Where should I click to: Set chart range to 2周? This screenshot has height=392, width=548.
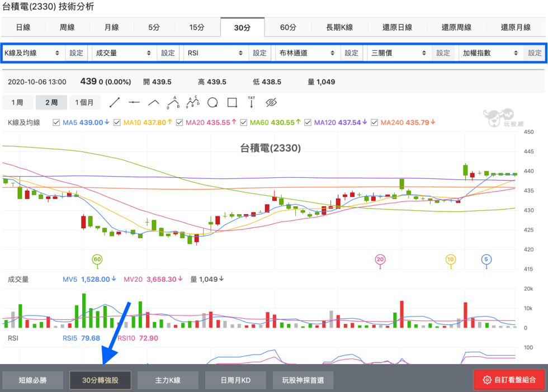coord(51,102)
